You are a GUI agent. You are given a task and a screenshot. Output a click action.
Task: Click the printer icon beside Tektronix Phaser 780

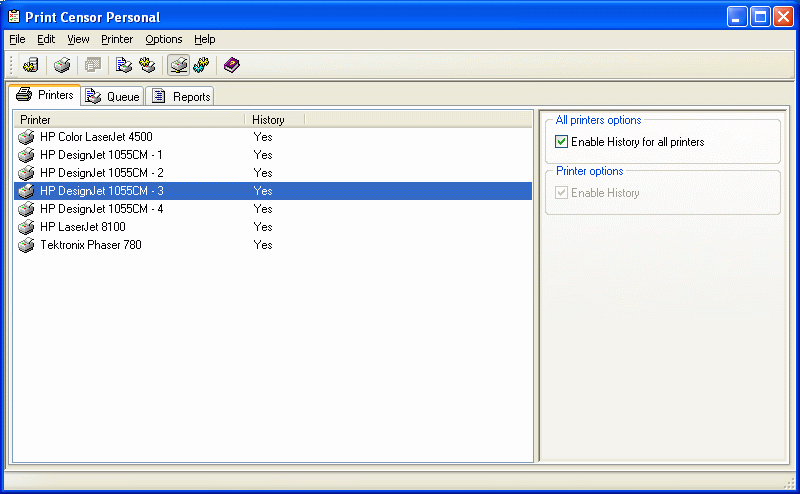[x=26, y=245]
